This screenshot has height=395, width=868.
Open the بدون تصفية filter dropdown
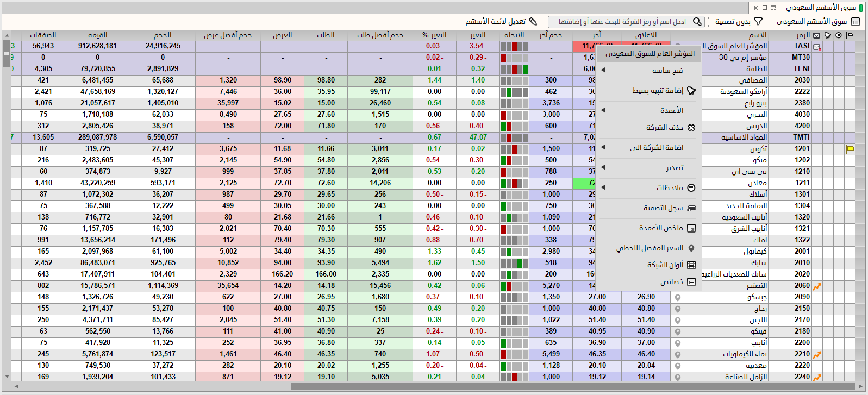pos(739,22)
